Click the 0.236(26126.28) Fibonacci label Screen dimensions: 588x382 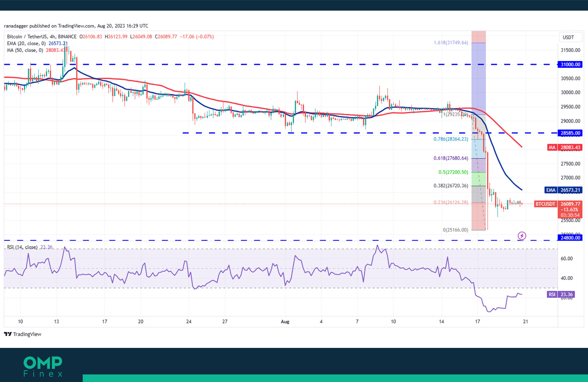(x=451, y=202)
